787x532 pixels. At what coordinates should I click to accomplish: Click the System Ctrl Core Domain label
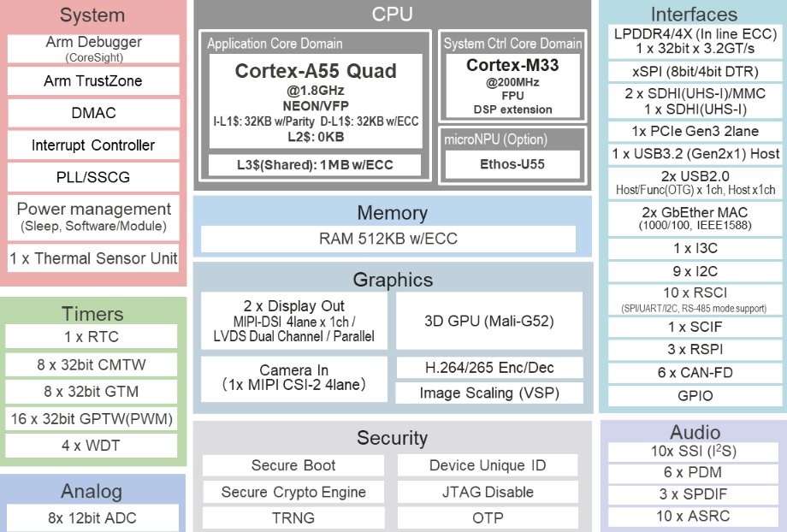(x=512, y=44)
